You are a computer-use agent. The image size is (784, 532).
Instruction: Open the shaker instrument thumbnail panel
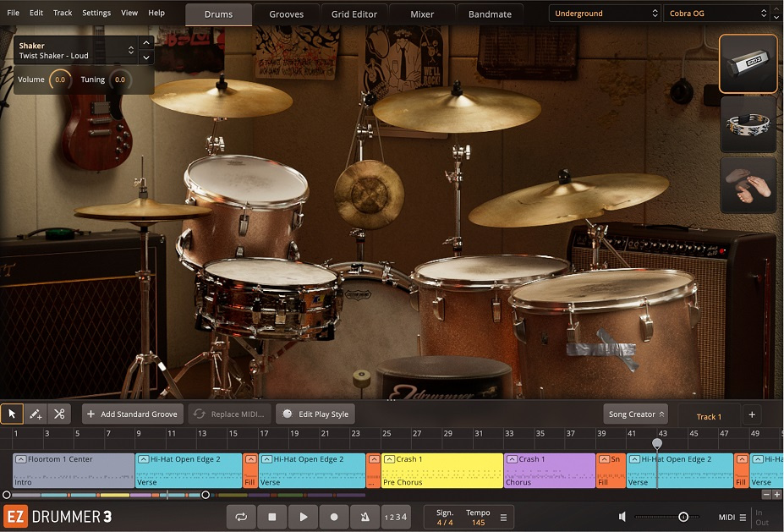748,63
